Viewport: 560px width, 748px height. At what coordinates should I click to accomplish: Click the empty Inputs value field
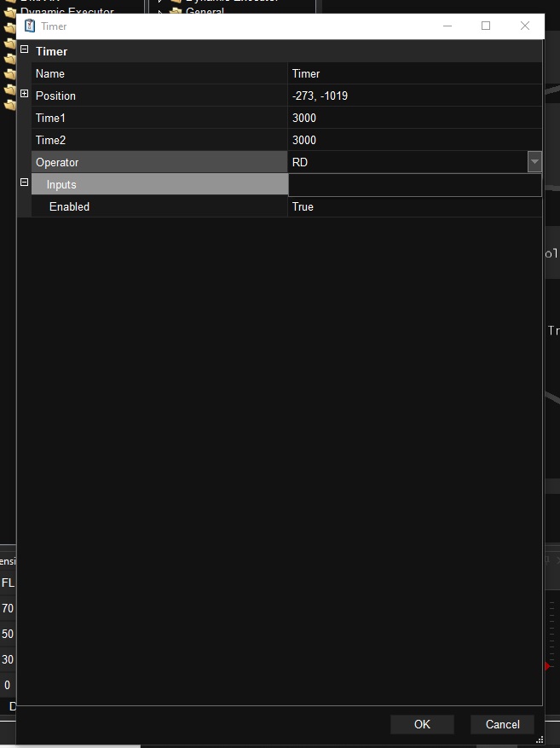[x=414, y=185]
